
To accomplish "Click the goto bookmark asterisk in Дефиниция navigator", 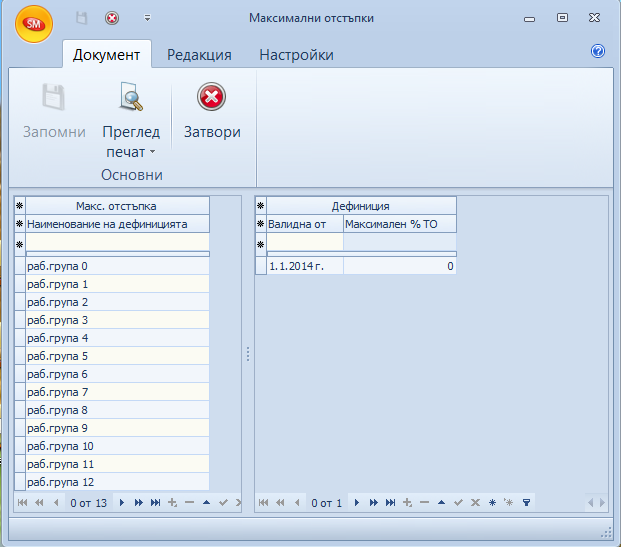I will coord(509,503).
